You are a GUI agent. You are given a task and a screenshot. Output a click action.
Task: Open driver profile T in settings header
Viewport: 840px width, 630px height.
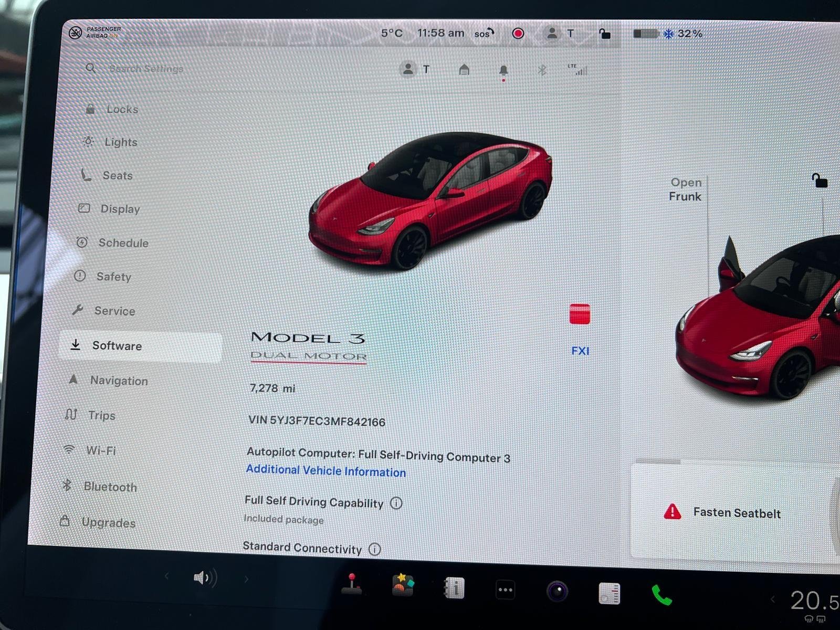tap(415, 69)
